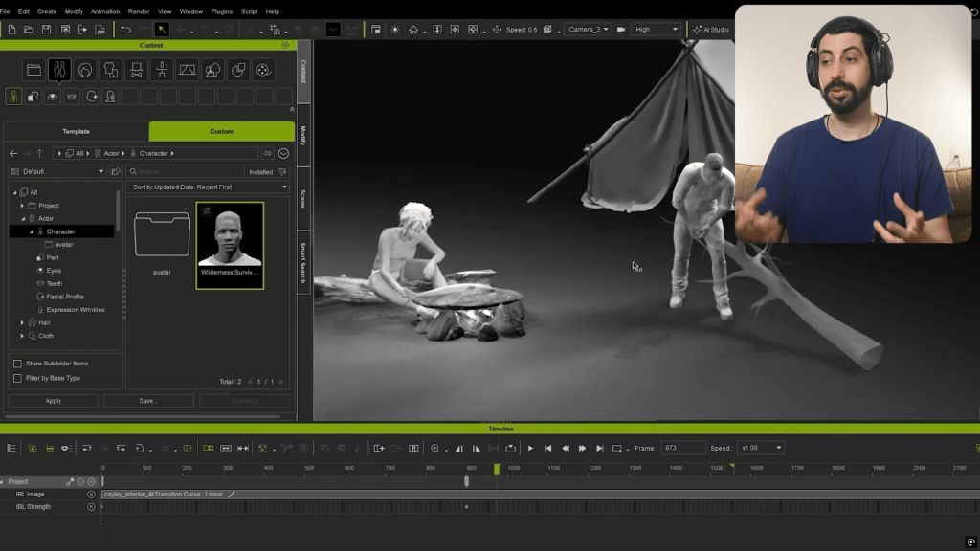The width and height of the screenshot is (980, 551).
Task: Open the Render menu
Action: [139, 11]
